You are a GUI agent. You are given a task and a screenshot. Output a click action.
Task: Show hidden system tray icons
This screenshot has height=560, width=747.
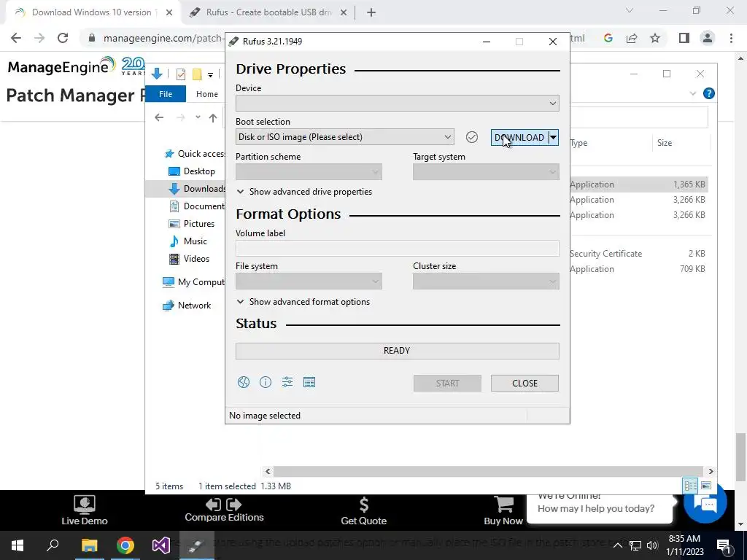point(617,545)
